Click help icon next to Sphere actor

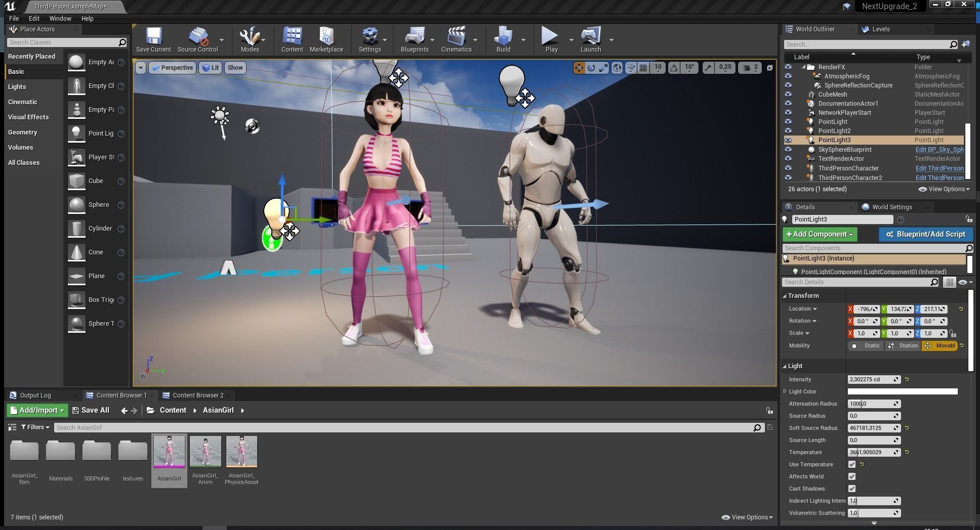point(121,205)
